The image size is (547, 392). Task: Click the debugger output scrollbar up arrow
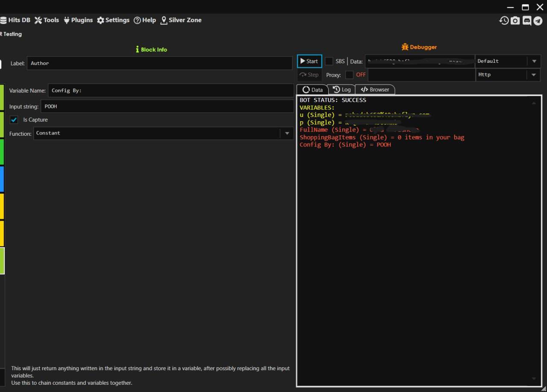[534, 103]
